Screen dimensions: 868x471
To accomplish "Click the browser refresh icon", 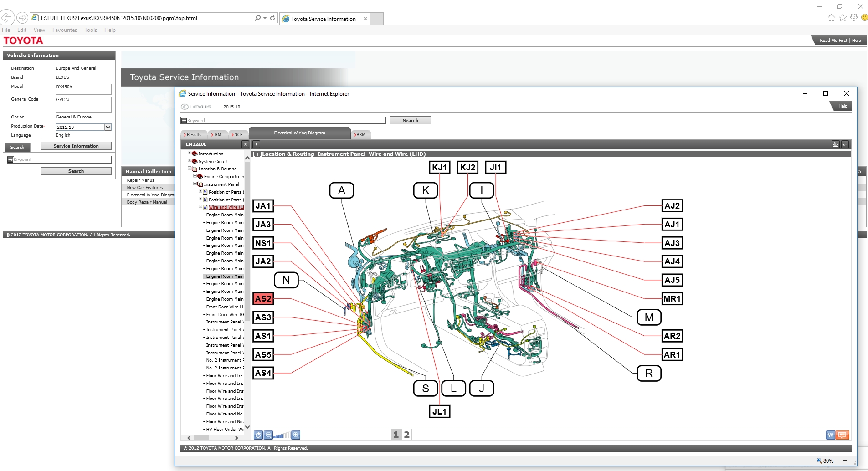I will click(272, 18).
